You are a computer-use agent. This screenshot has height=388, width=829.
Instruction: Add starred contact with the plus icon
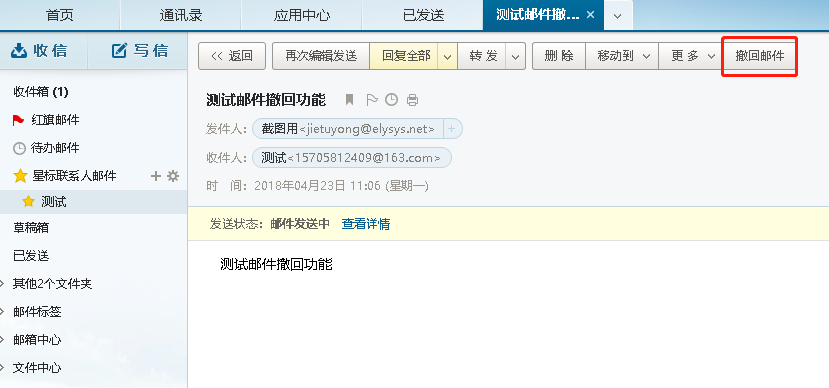click(x=155, y=176)
